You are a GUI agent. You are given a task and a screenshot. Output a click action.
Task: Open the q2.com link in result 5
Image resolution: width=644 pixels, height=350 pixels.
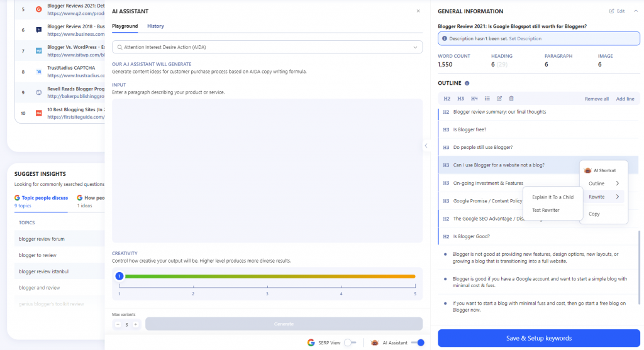tap(75, 13)
